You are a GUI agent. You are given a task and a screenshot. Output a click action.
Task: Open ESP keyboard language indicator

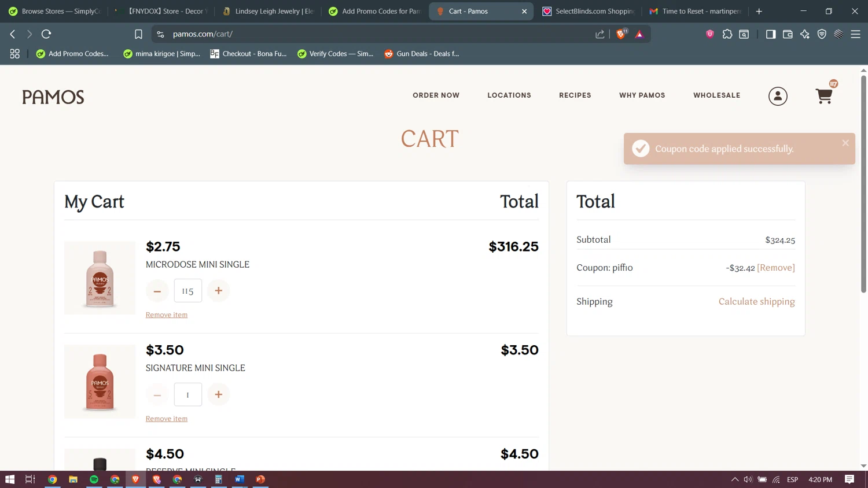pyautogui.click(x=792, y=479)
